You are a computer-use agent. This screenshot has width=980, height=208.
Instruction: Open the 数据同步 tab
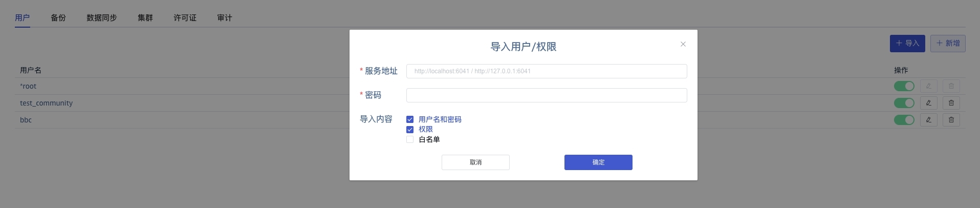[x=101, y=18]
